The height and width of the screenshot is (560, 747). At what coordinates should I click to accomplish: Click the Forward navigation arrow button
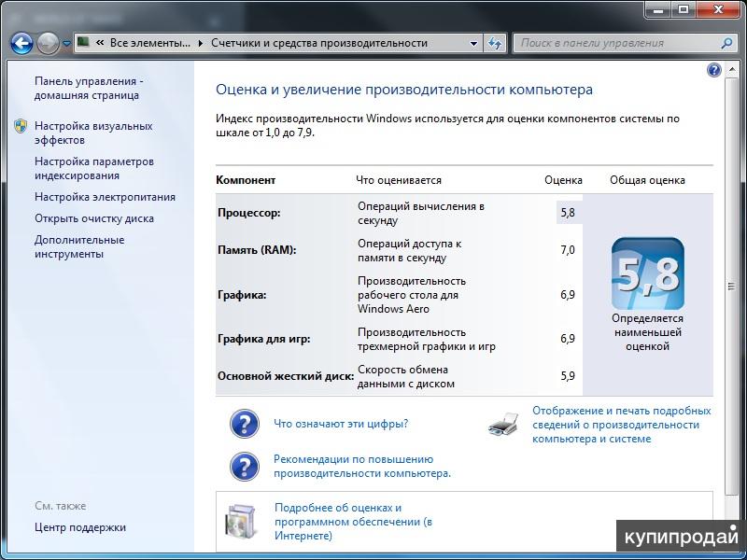pyautogui.click(x=48, y=43)
